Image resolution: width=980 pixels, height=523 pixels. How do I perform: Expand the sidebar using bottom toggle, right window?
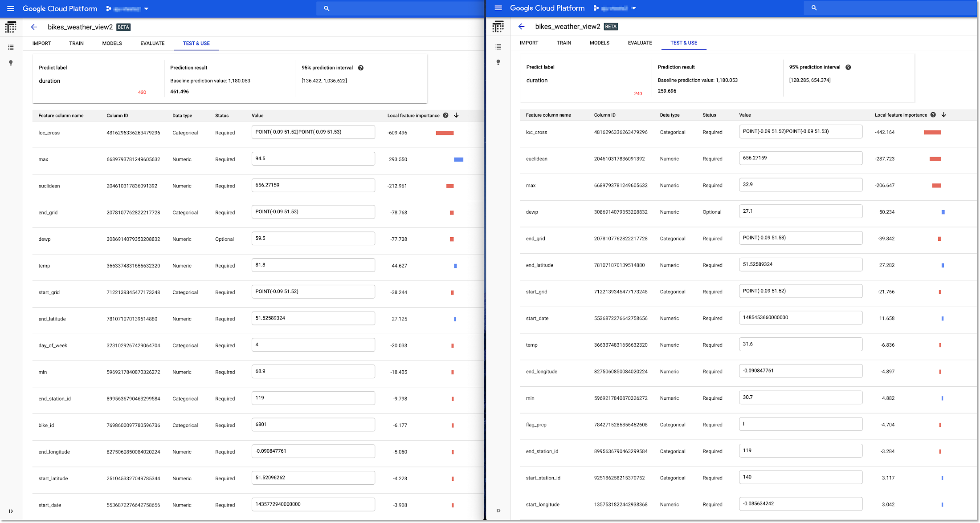(x=498, y=511)
